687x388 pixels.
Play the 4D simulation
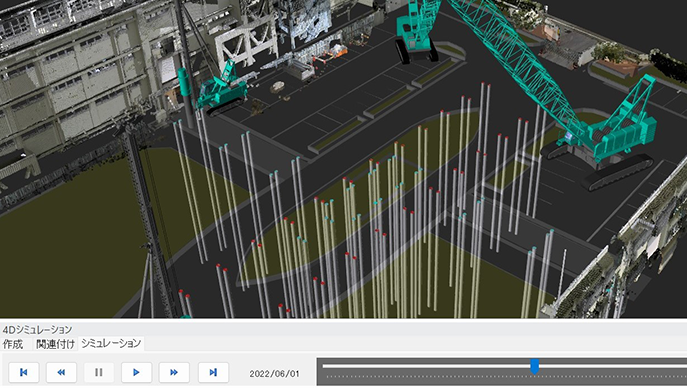[136, 372]
